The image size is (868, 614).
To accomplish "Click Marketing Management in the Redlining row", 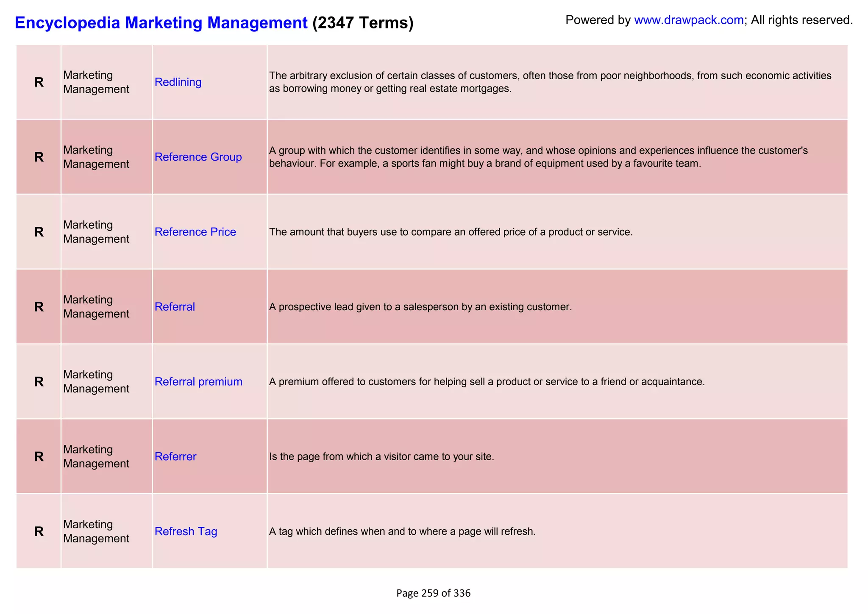I will point(96,82).
